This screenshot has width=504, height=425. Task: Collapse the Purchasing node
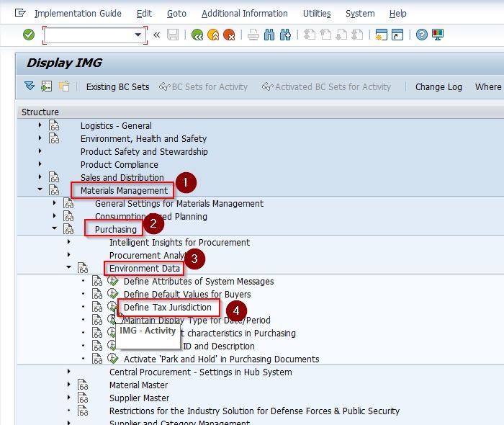(54, 228)
